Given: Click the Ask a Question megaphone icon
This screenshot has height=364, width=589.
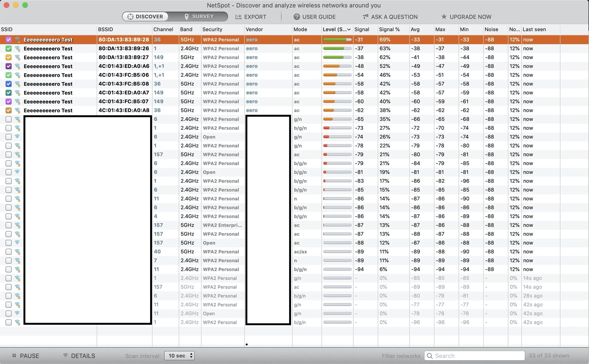Looking at the screenshot, I should 365,17.
